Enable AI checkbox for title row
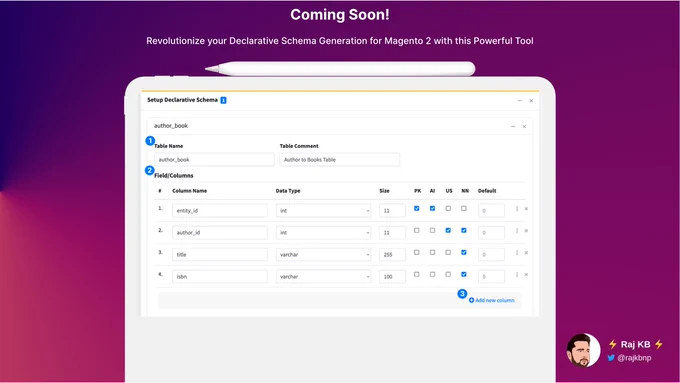 click(x=432, y=252)
